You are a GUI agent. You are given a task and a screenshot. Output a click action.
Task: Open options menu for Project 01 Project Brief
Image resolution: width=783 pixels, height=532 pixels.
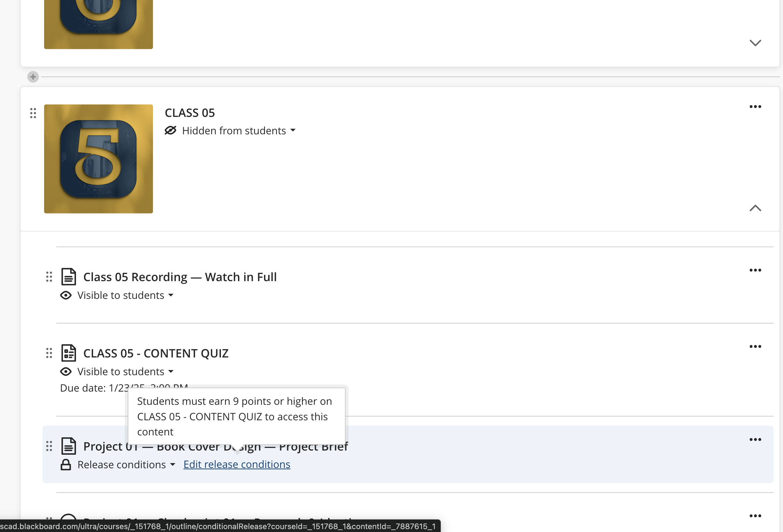[755, 440]
